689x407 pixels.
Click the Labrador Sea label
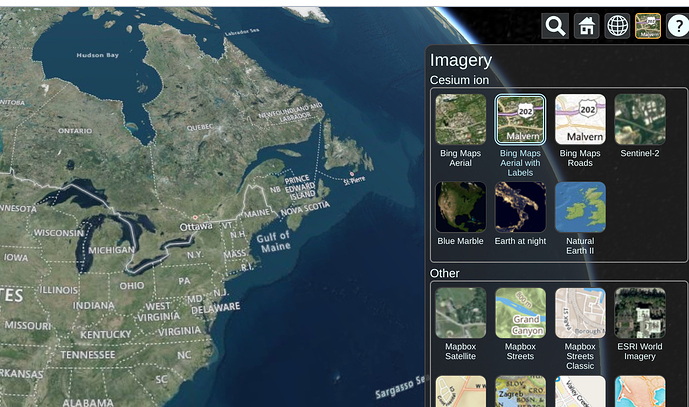(242, 32)
